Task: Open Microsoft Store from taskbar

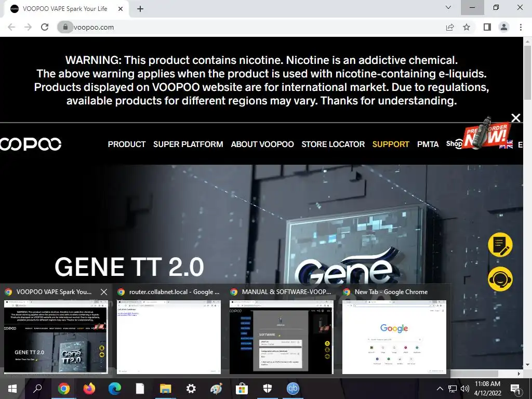Action: pyautogui.click(x=242, y=389)
